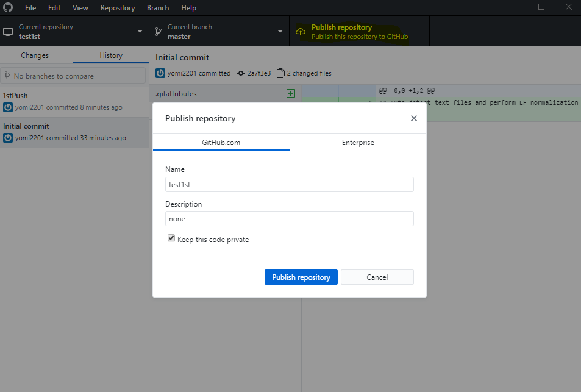The width and height of the screenshot is (581, 392).
Task: Click the commit hash icon beside 2a7f3e3
Action: tap(241, 73)
